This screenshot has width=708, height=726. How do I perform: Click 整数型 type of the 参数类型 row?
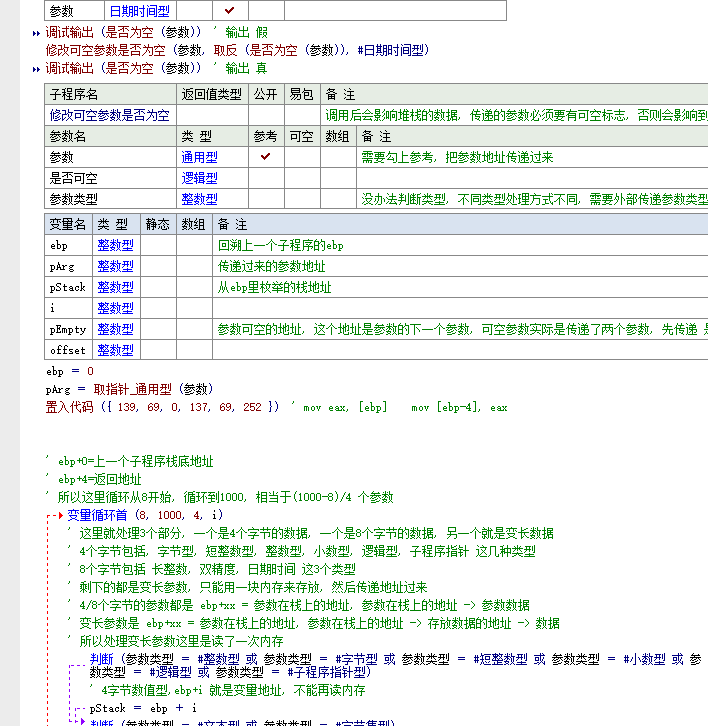pyautogui.click(x=199, y=199)
